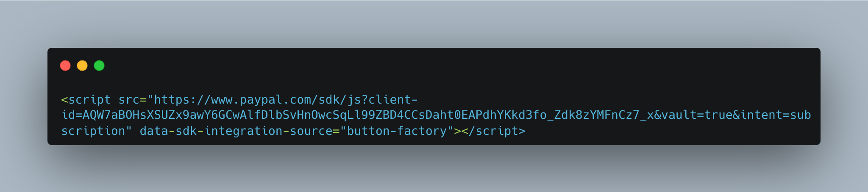
Task: Click the js?client- text ending line one
Action: click(383, 100)
